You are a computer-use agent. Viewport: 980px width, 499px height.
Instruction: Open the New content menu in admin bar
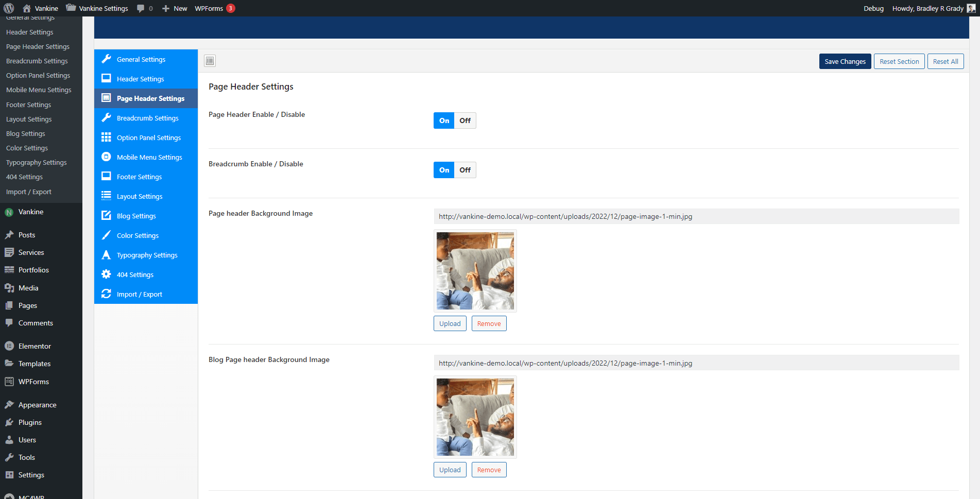click(175, 8)
